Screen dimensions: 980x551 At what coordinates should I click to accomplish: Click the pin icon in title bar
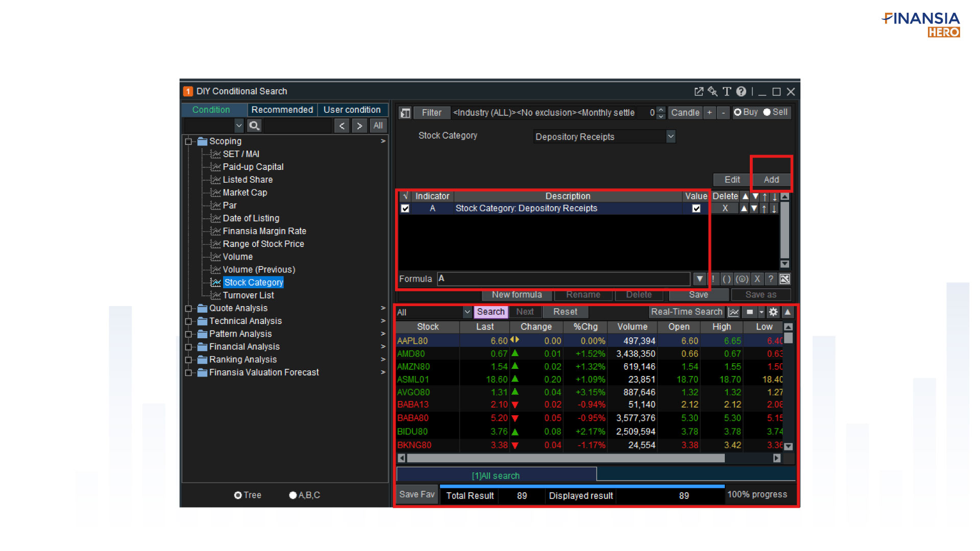[713, 91]
